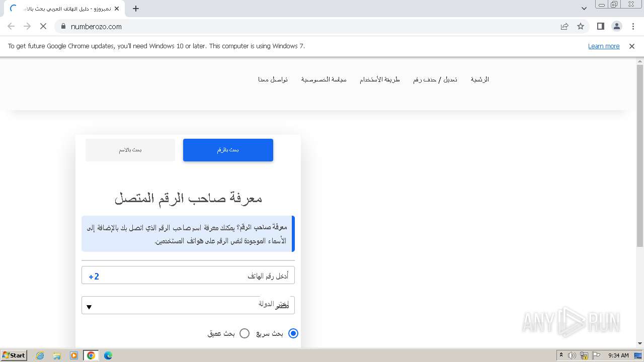Click the scrollbar down arrow
This screenshot has width=644, height=362.
pos(640,343)
